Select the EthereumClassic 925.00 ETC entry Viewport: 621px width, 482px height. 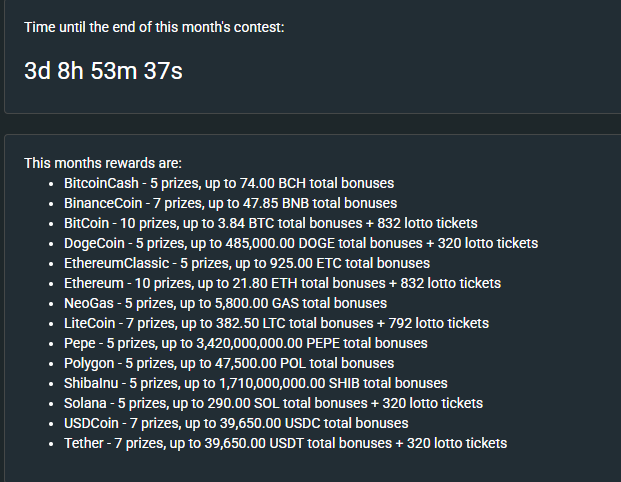click(x=247, y=263)
